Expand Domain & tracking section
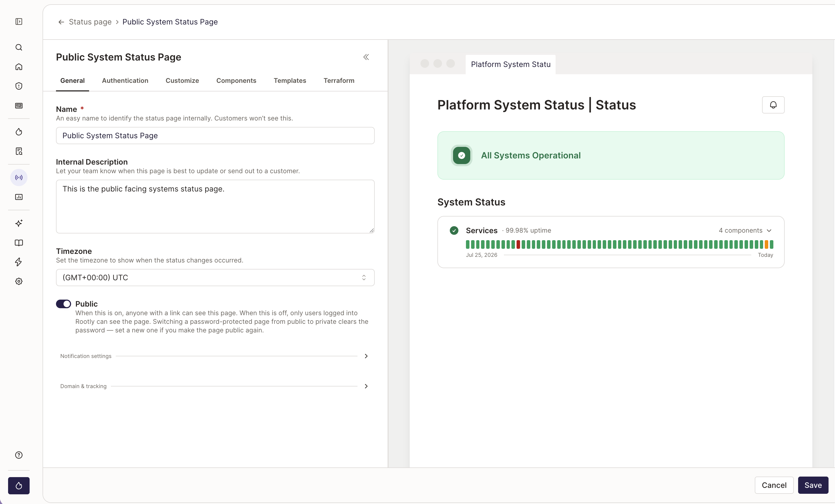Viewport: 835px width, 504px height. [215, 386]
